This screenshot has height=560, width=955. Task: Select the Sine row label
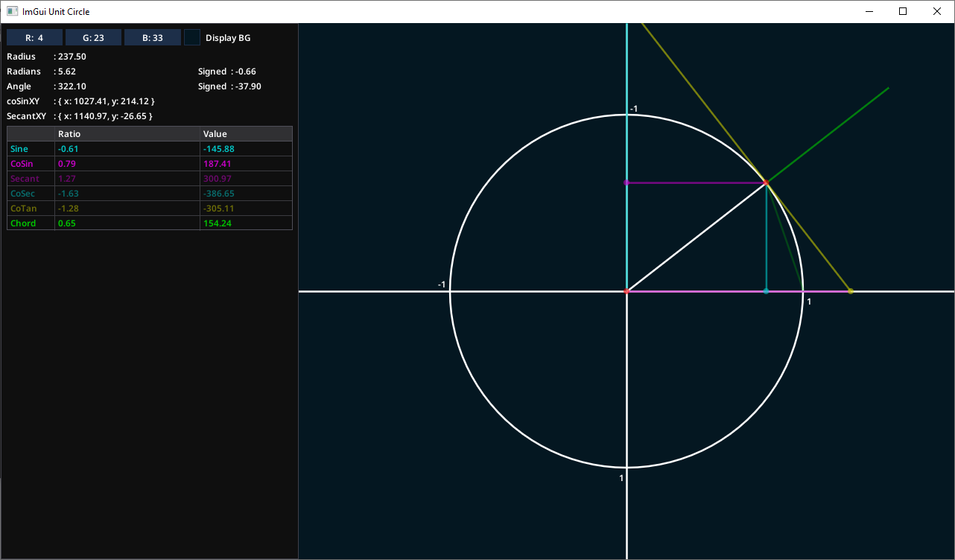tap(19, 149)
